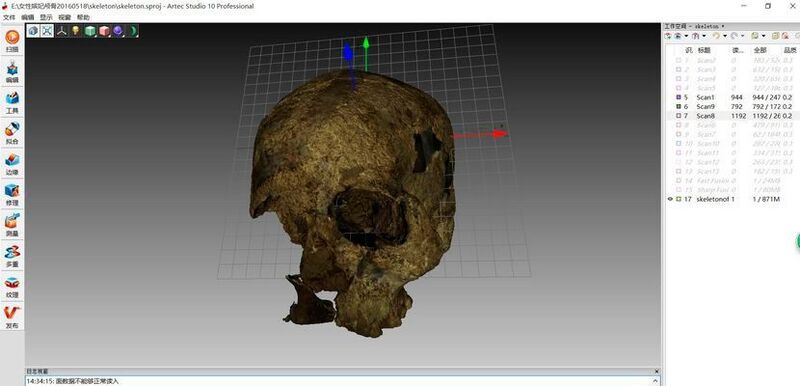Click the log message at 14:34:15
This screenshot has width=800, height=386.
pyautogui.click(x=73, y=381)
